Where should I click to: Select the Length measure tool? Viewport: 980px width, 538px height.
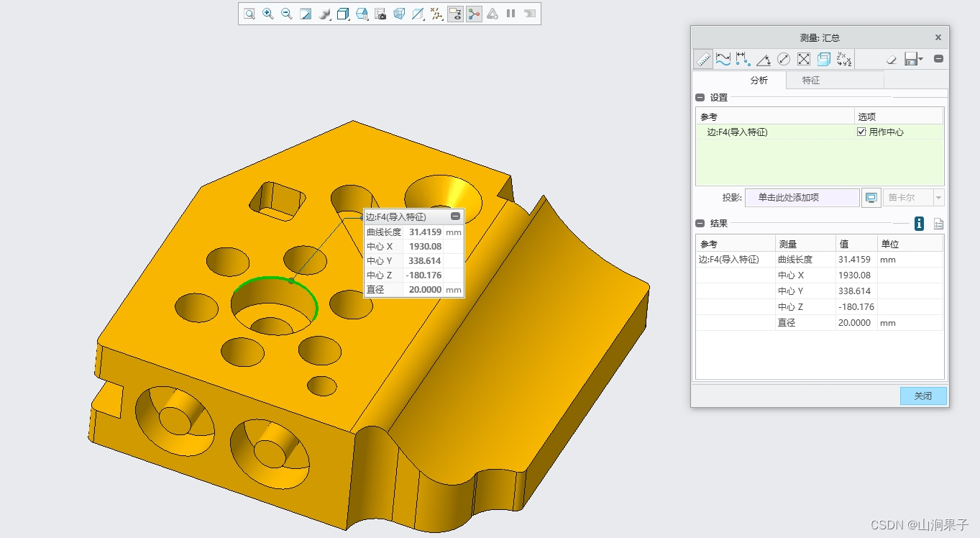(x=723, y=60)
